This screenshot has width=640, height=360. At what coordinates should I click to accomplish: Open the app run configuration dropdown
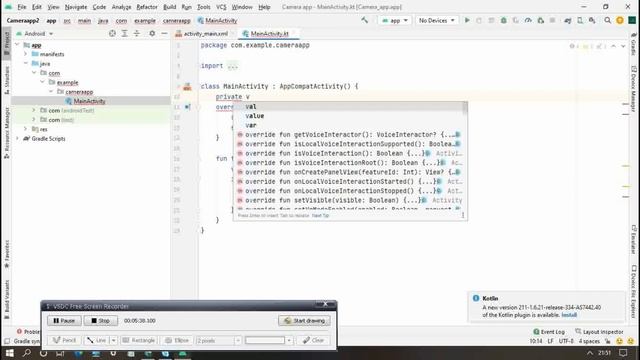(x=394, y=20)
